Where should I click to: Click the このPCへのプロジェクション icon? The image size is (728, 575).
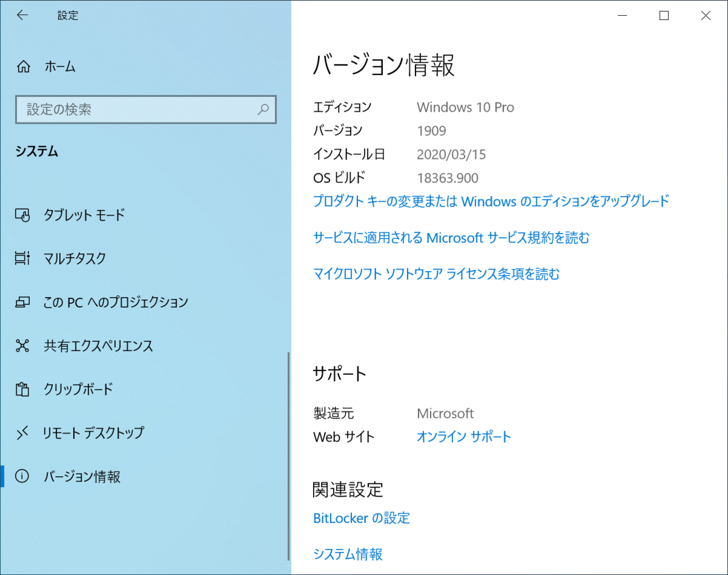coord(22,302)
